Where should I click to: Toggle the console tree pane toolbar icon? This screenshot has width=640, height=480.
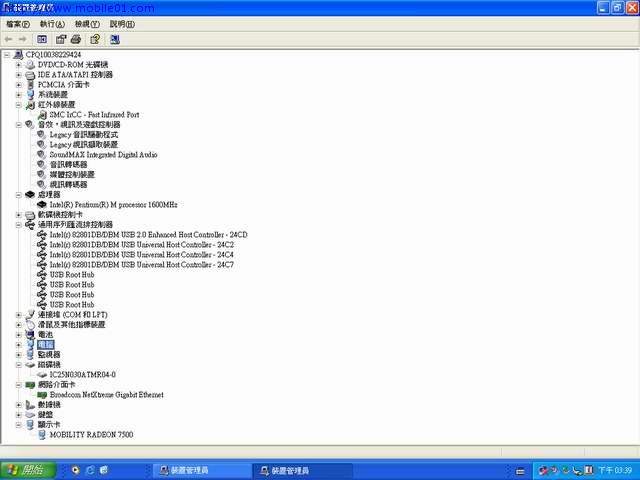42,39
